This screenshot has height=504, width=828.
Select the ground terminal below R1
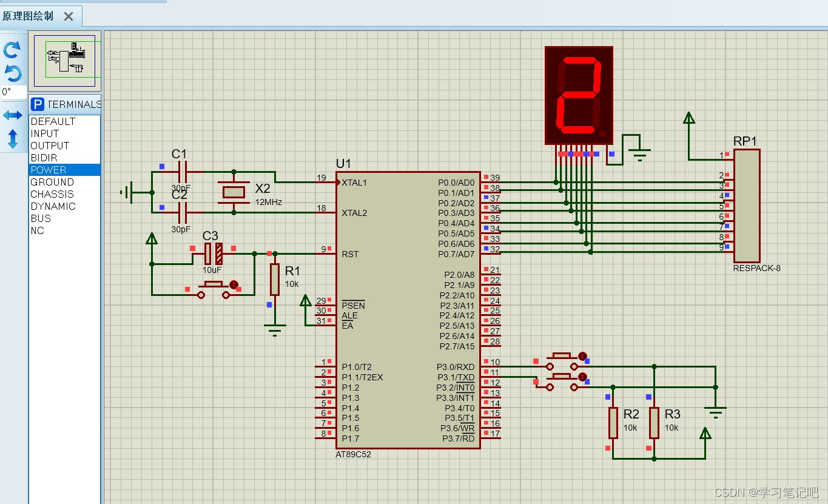pyautogui.click(x=275, y=330)
